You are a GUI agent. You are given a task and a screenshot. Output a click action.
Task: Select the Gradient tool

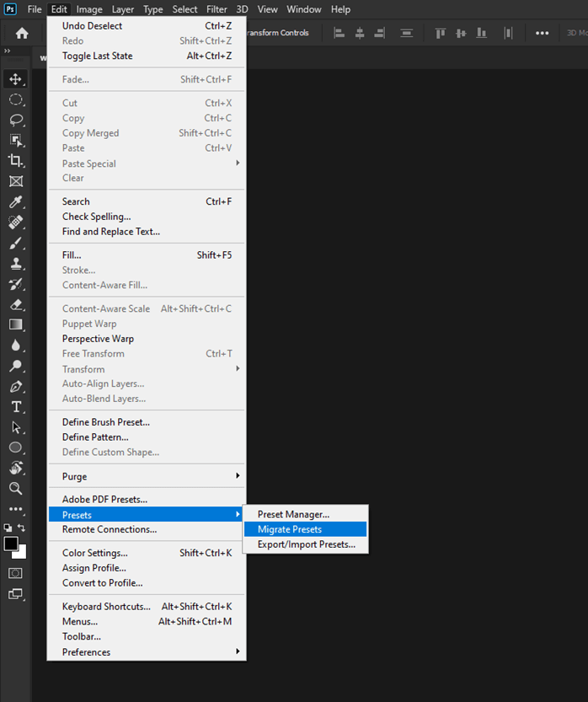[x=16, y=324]
